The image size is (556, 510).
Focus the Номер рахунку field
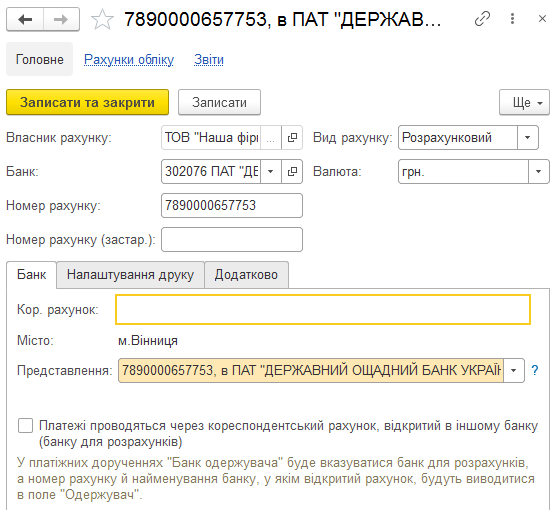point(232,205)
